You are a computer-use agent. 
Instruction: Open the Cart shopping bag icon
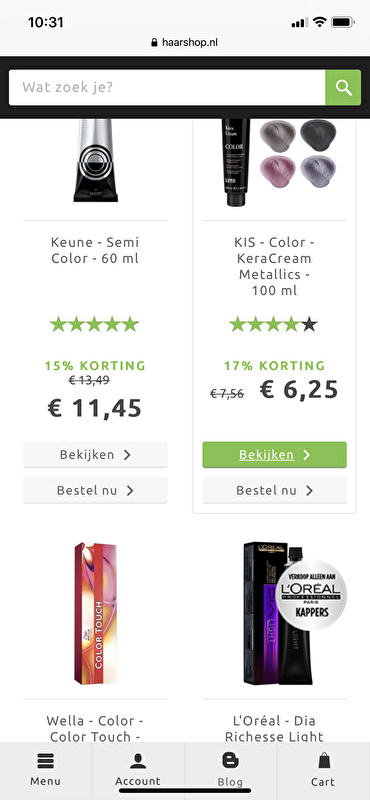pyautogui.click(x=324, y=761)
